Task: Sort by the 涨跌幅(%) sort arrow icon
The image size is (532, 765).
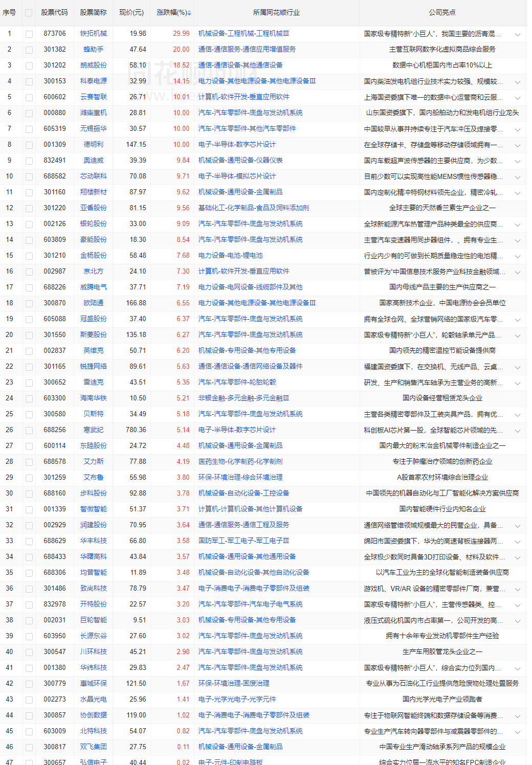Action: pos(189,13)
